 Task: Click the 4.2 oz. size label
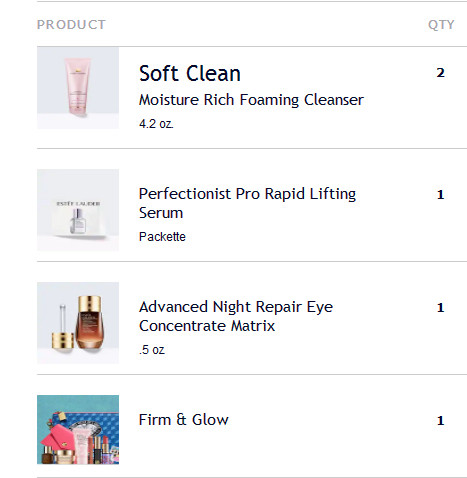(156, 124)
